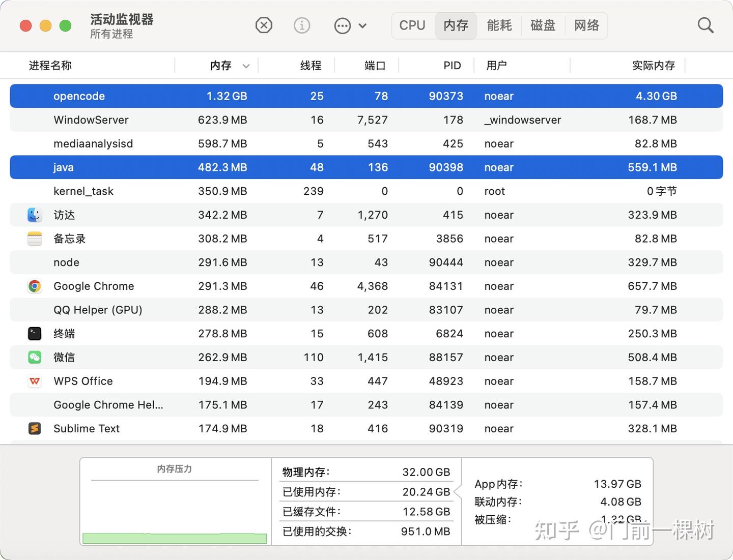Open the more actions ellipsis menu
This screenshot has width=733, height=560.
pyautogui.click(x=343, y=25)
